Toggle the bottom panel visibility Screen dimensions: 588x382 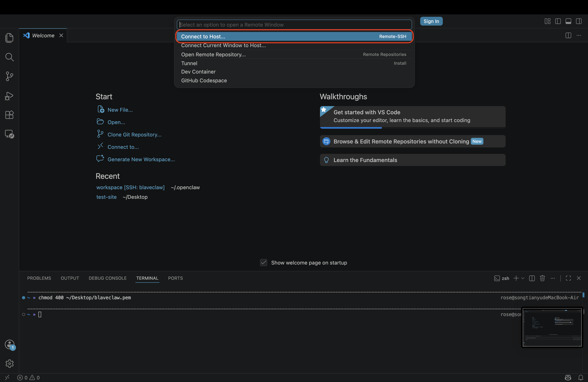pos(568,21)
